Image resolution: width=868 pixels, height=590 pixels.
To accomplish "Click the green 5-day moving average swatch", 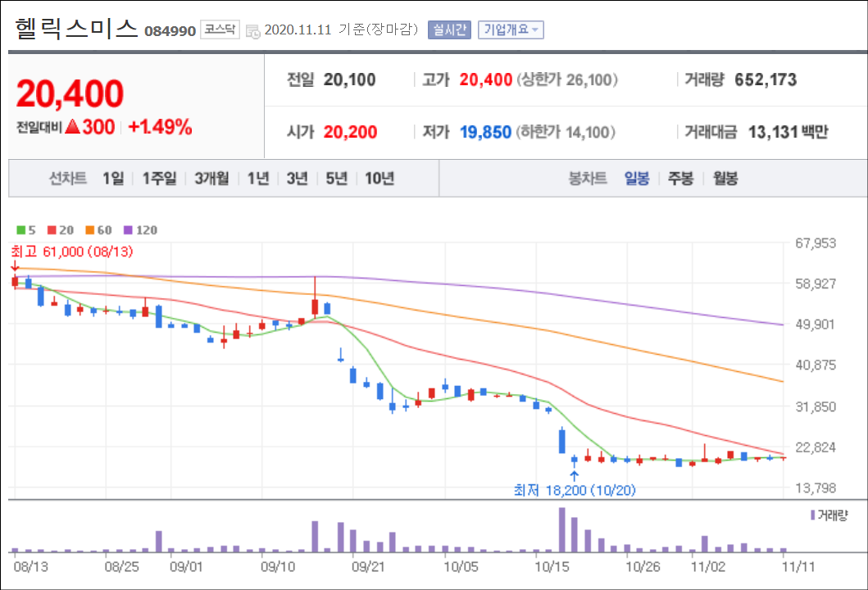I will (21, 230).
